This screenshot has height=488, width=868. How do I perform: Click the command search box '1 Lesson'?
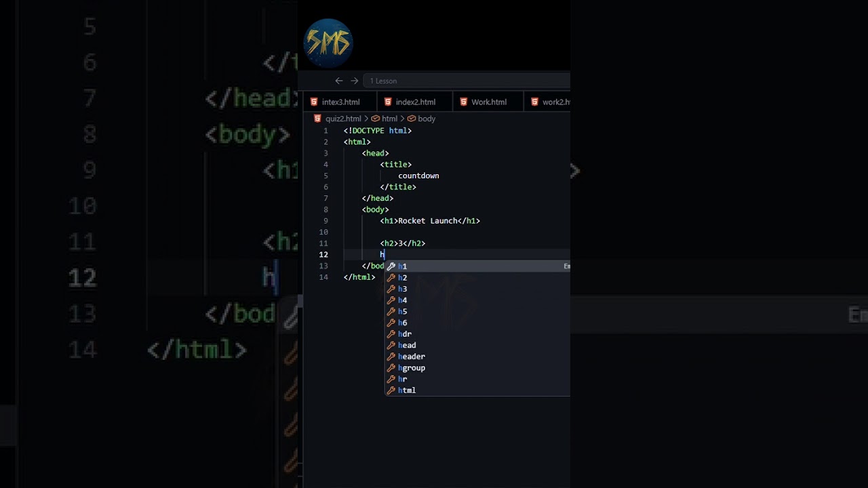467,81
